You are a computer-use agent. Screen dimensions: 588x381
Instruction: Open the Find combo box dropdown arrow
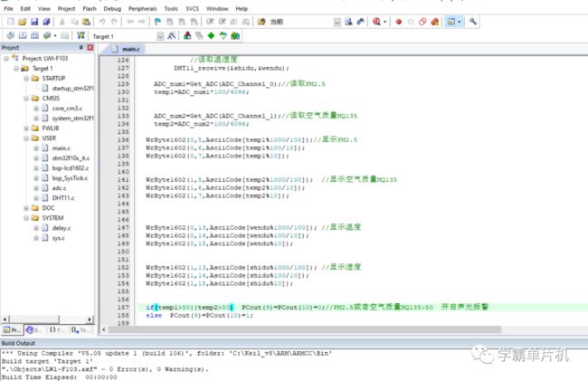[337, 22]
